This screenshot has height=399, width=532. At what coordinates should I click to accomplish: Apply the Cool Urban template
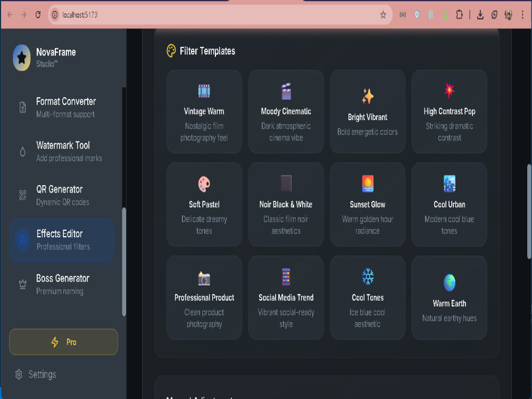449,205
